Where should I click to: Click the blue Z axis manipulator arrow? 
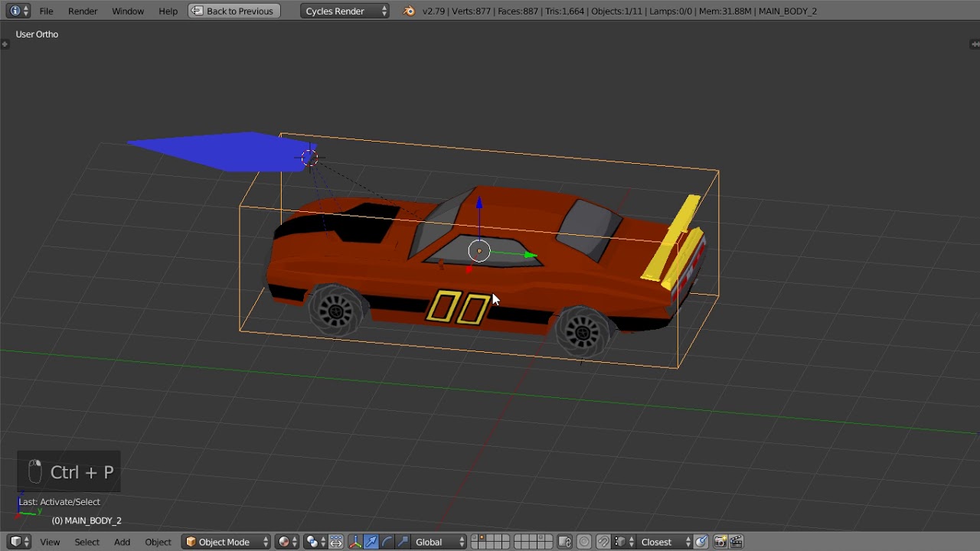tap(479, 204)
